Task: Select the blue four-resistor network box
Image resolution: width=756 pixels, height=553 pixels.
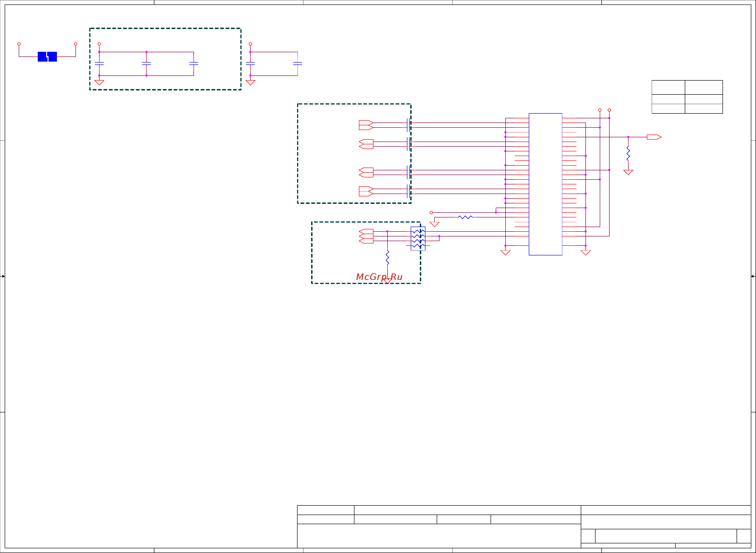Action: click(x=418, y=238)
